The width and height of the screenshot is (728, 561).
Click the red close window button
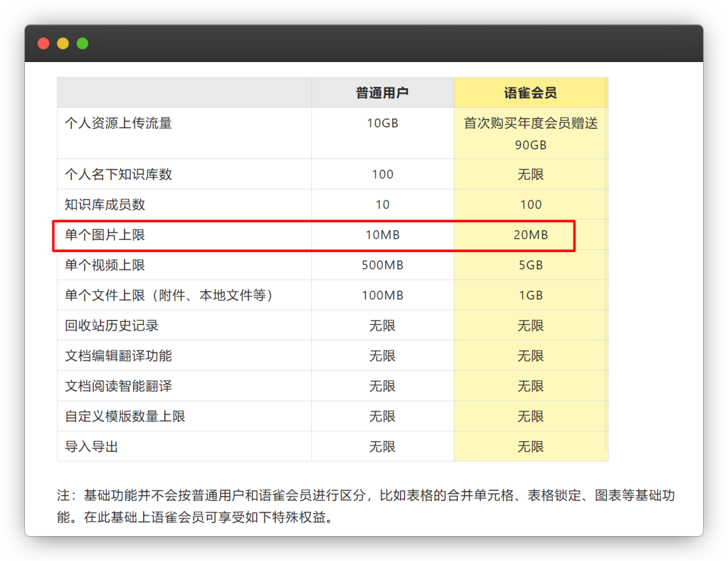(x=44, y=44)
